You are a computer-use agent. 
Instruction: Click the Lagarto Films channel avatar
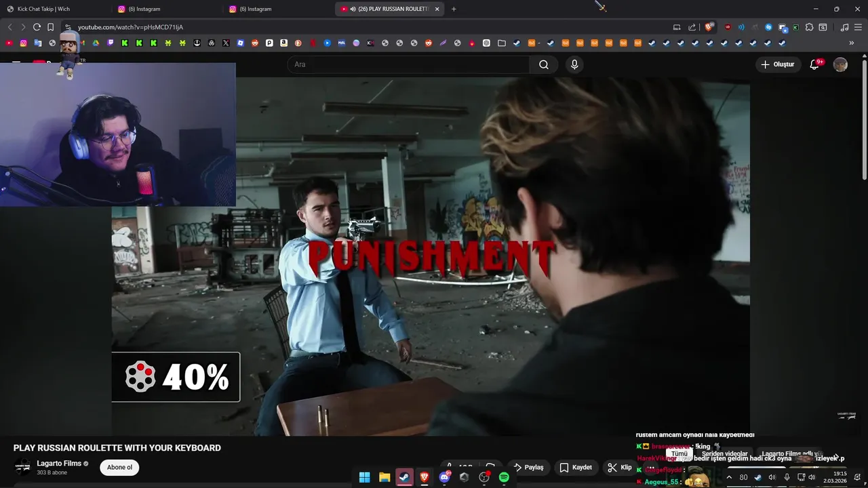pyautogui.click(x=23, y=467)
